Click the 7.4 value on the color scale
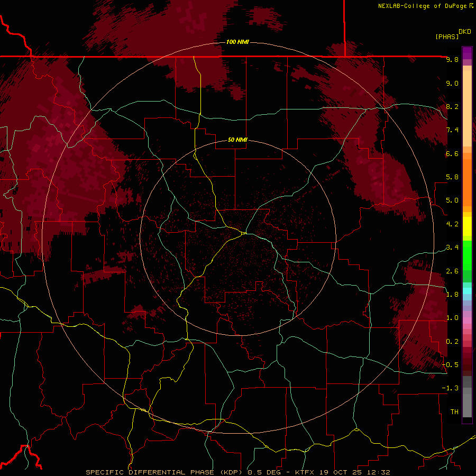The height and width of the screenshot is (476, 476). pos(452,130)
